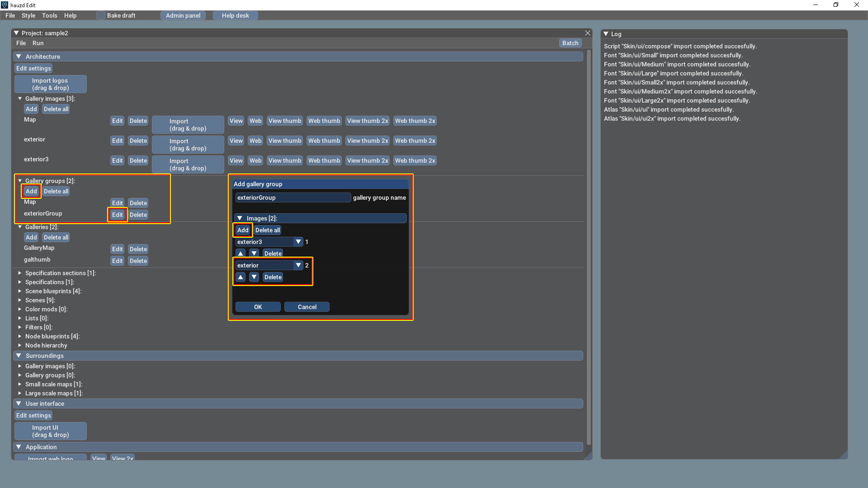868x488 pixels.
Task: Click OK in the Add gallery group dialog
Action: (x=258, y=307)
